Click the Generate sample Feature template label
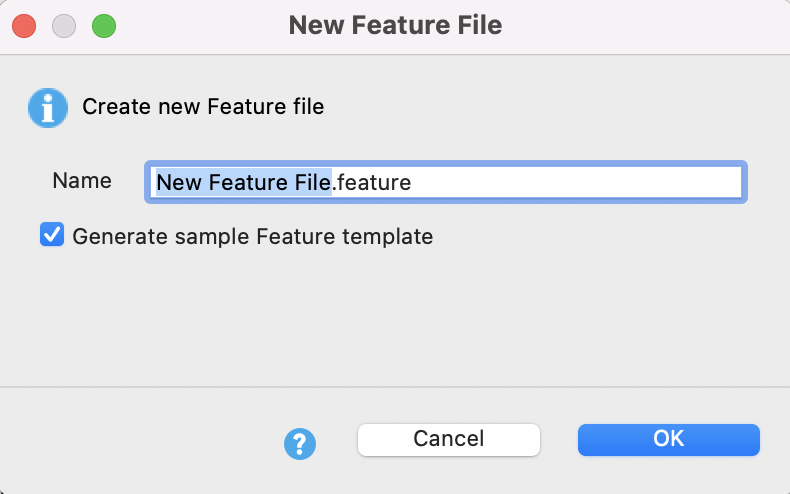Viewport: 790px width, 494px height. [x=252, y=237]
